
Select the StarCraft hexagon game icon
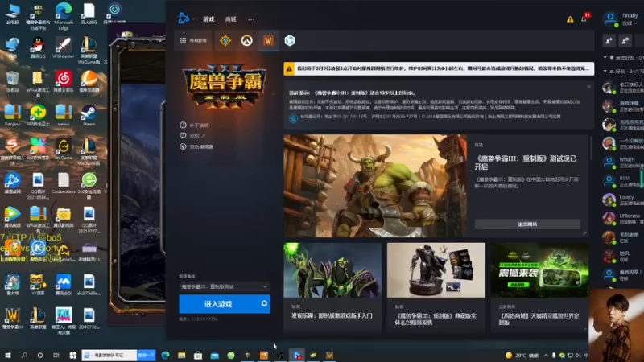290,40
